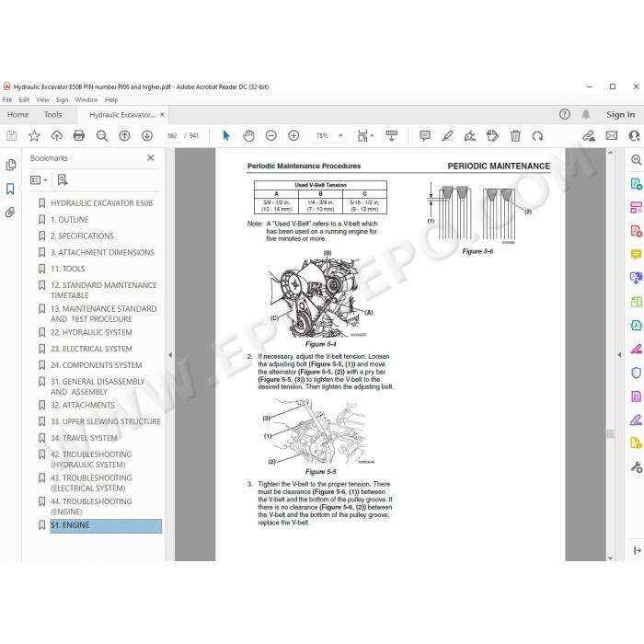Click the trash delete icon

point(515,135)
